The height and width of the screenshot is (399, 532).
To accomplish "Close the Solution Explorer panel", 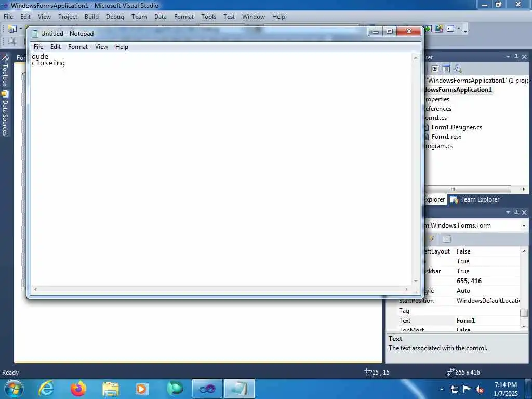I will pyautogui.click(x=524, y=57).
